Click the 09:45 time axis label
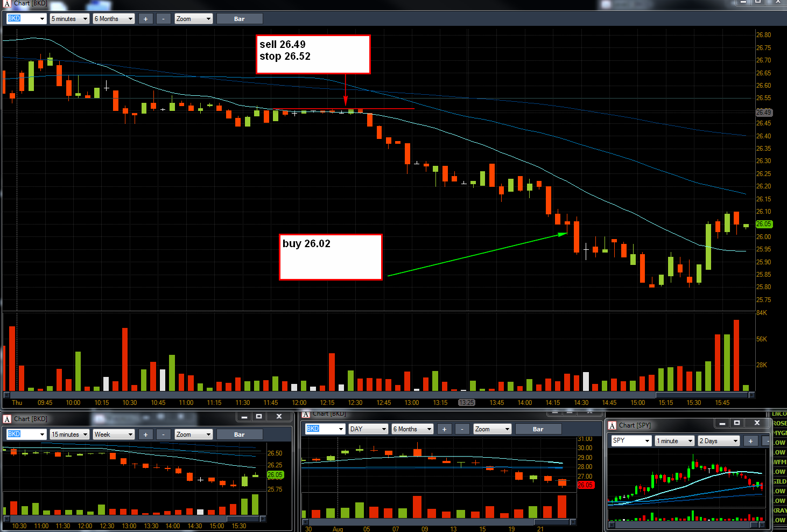Screen dimensions: 787x532 (x=45, y=403)
